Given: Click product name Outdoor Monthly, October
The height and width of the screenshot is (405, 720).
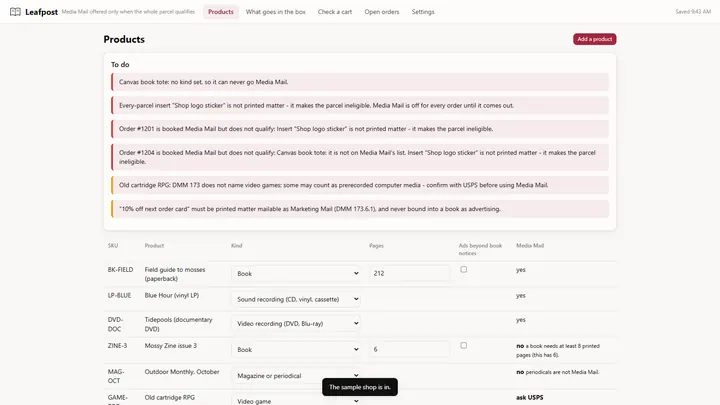Looking at the screenshot, I should click(x=182, y=371).
